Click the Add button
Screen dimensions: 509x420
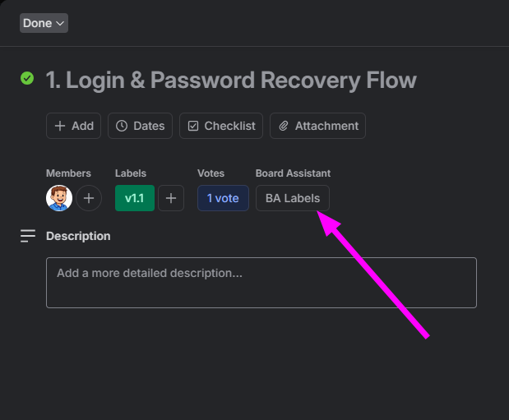[74, 126]
